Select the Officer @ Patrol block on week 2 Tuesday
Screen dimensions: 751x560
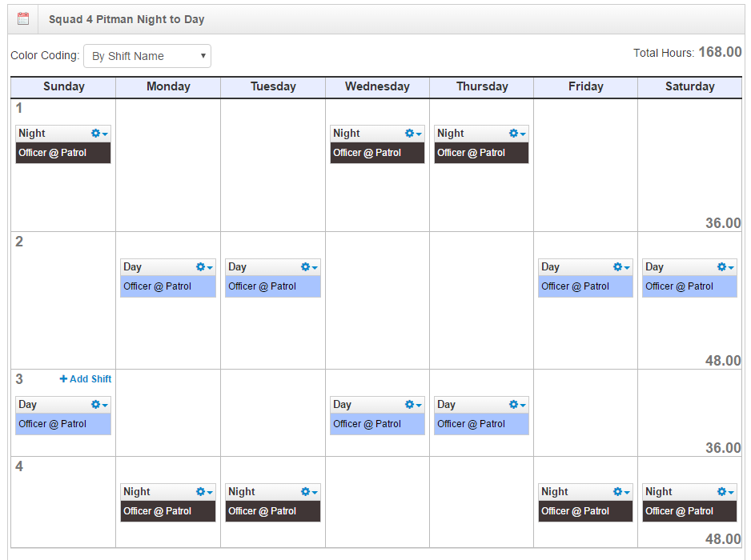(273, 286)
